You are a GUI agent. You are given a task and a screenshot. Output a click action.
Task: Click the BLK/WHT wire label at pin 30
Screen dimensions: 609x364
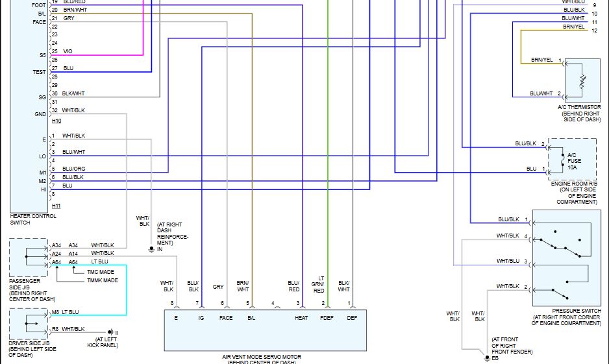(73, 93)
